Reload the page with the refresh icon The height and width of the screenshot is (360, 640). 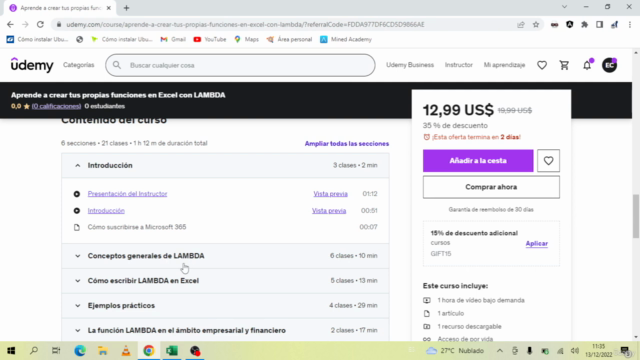pyautogui.click(x=40, y=24)
